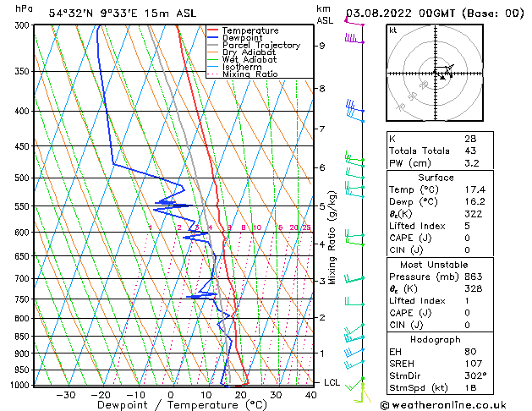Click the magenta wind barb near 9 km
The width and height of the screenshot is (532, 411).
[x=354, y=39]
